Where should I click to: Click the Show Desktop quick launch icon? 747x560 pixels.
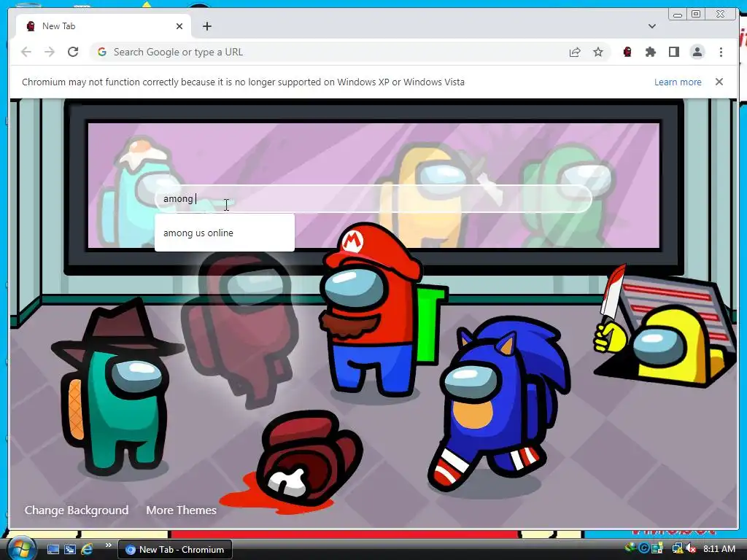click(x=53, y=549)
